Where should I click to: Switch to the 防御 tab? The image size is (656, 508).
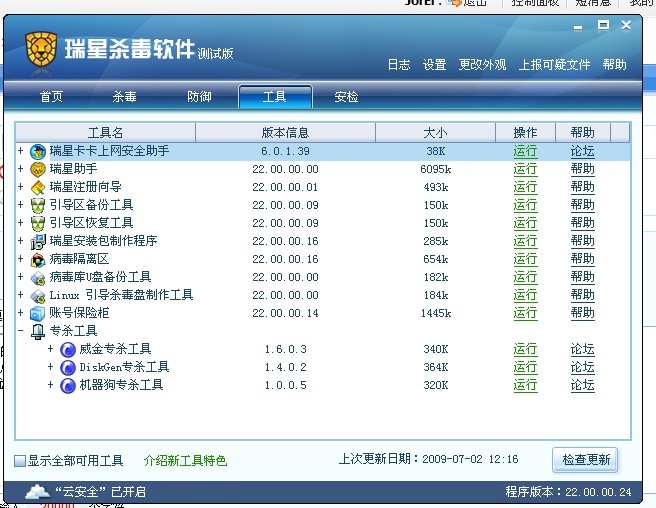199,97
